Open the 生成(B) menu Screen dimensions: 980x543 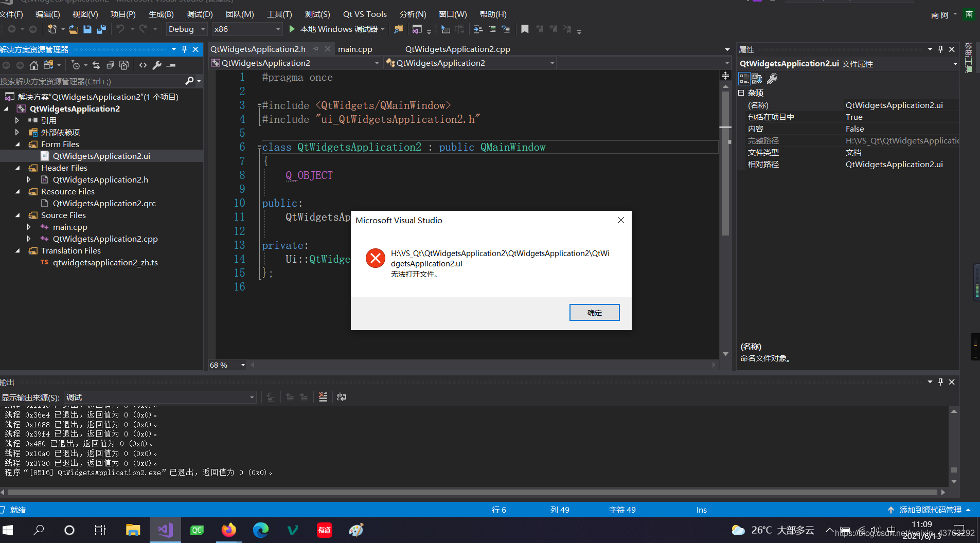pos(161,14)
